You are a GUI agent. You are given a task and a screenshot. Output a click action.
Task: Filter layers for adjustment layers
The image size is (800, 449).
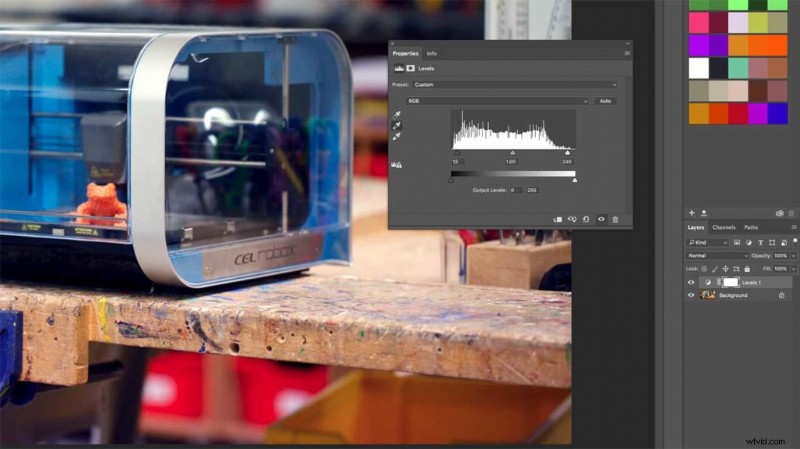point(748,242)
